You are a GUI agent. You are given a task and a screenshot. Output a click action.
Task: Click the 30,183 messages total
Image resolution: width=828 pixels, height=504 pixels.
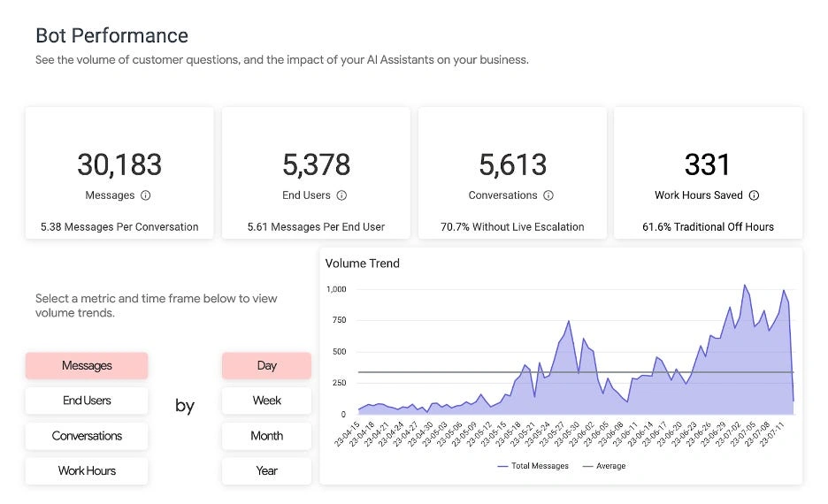coord(119,164)
